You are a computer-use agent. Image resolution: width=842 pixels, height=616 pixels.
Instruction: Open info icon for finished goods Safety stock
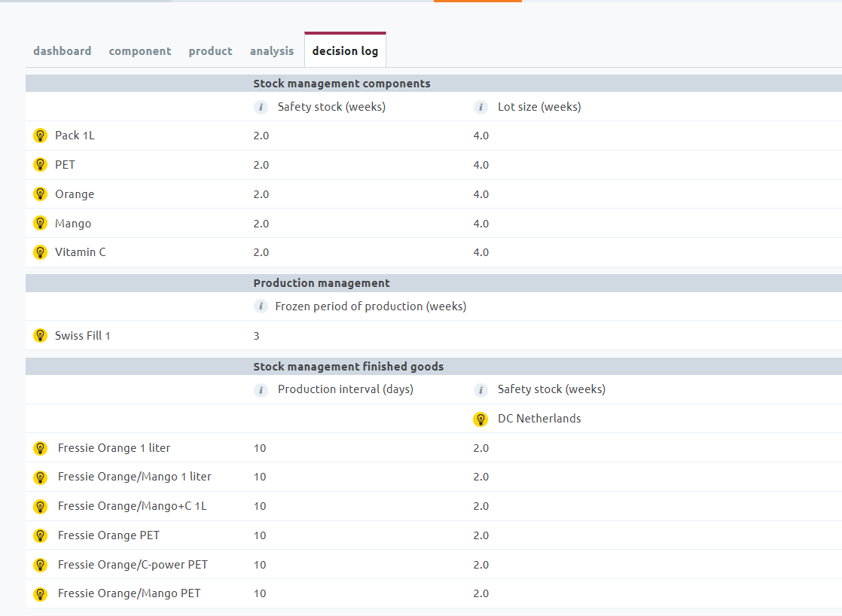click(480, 390)
